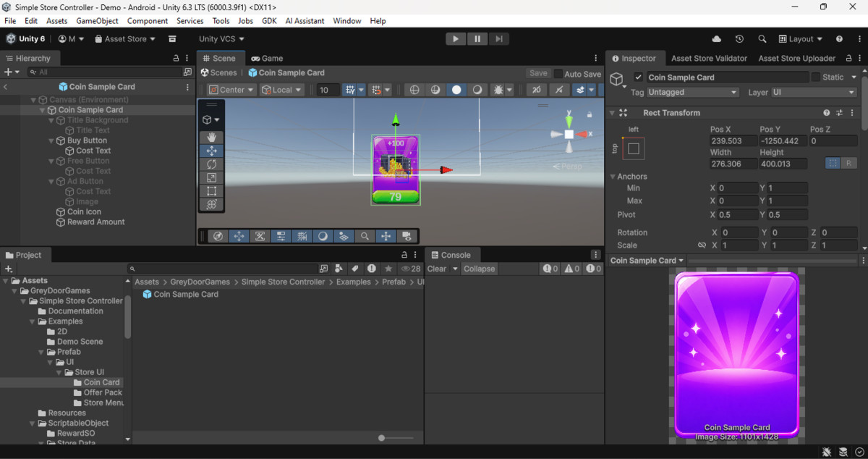The image size is (868, 459).
Task: Toggle Rect Transform blueprint mode button
Action: [x=833, y=163]
